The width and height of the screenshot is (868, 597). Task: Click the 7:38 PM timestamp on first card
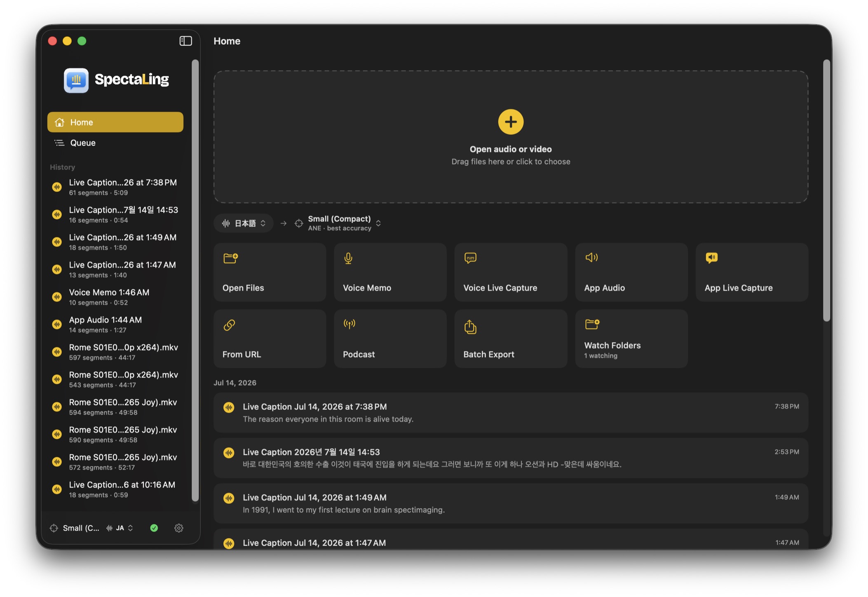(x=786, y=406)
